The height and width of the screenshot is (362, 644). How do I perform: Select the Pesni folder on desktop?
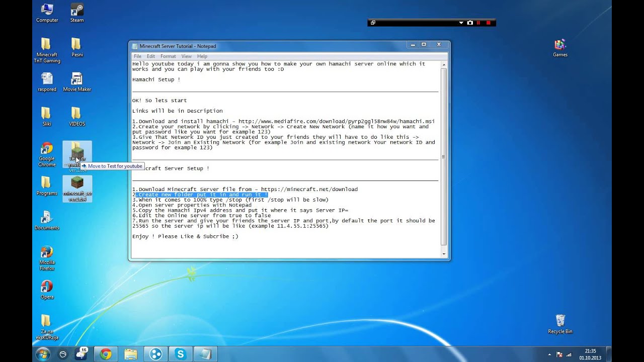[x=77, y=47]
